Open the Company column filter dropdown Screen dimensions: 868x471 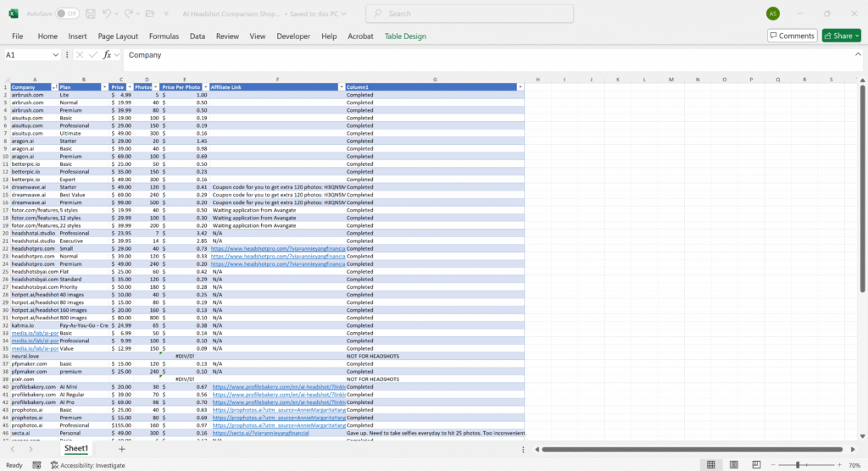click(x=54, y=87)
